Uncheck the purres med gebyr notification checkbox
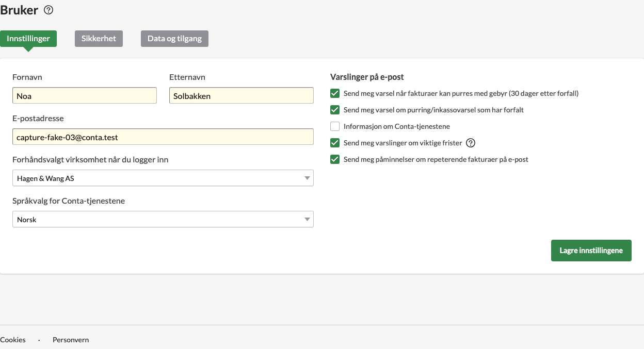This screenshot has height=349, width=644. pyautogui.click(x=335, y=93)
